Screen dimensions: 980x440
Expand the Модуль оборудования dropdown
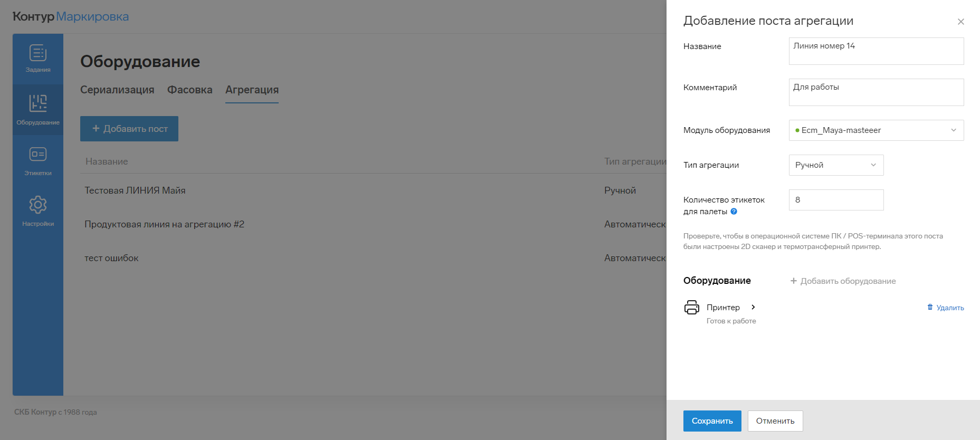[876, 130]
